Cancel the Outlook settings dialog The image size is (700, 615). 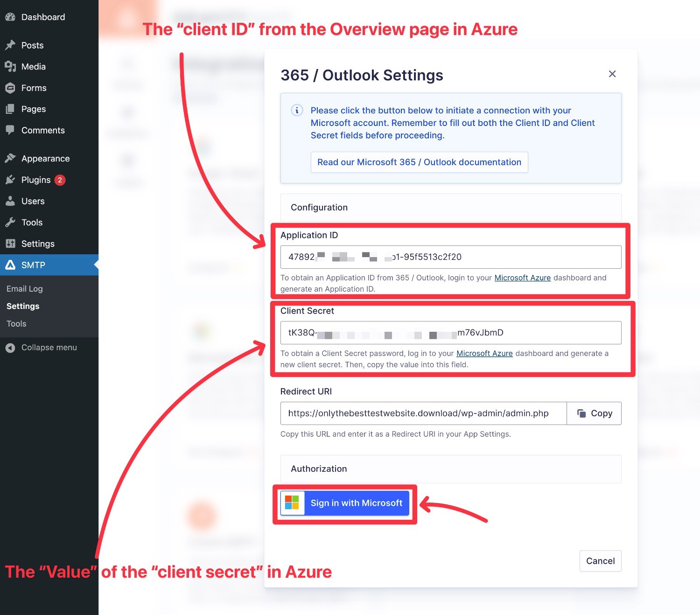coord(601,561)
